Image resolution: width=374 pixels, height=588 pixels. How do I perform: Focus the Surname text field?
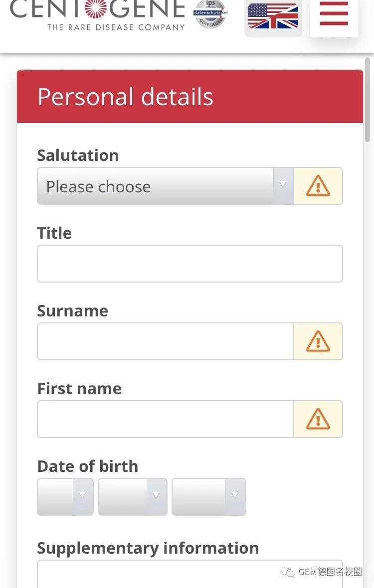[x=165, y=342]
